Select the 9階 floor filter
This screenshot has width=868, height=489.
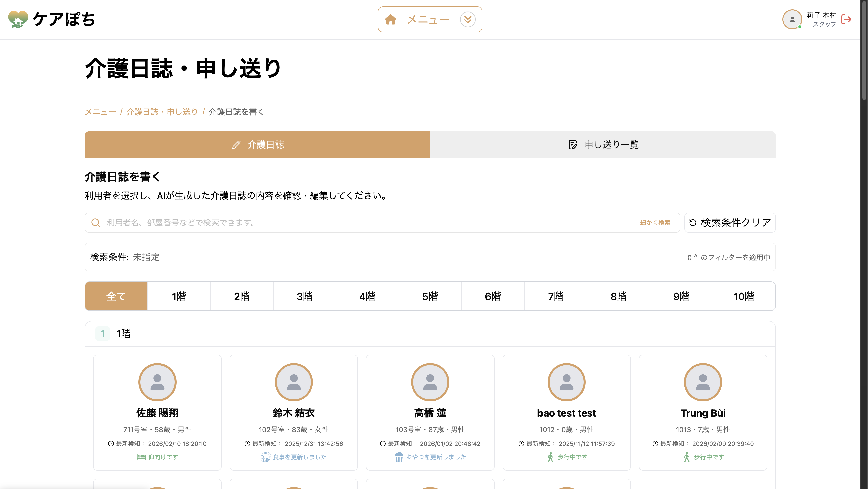click(x=681, y=296)
